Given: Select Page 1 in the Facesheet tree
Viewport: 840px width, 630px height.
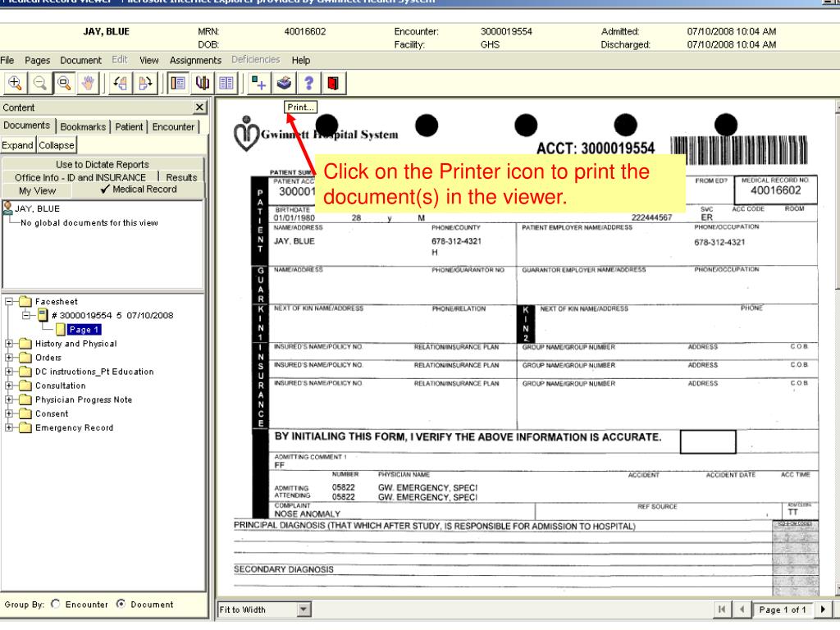Looking at the screenshot, I should tap(84, 330).
